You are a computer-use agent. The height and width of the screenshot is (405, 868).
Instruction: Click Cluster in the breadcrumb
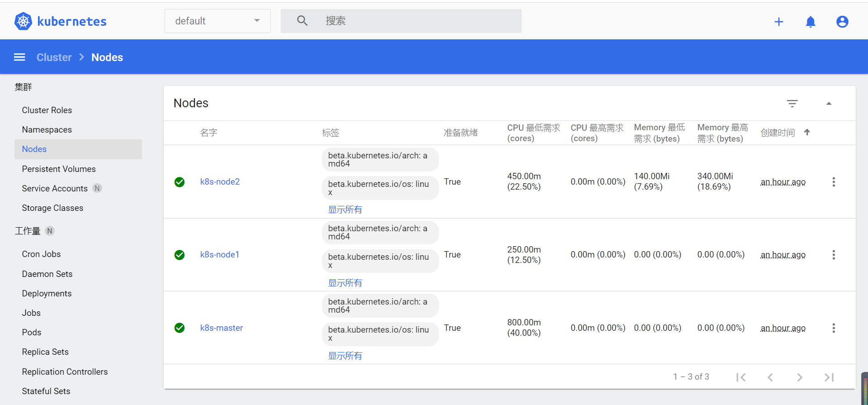pos(54,57)
